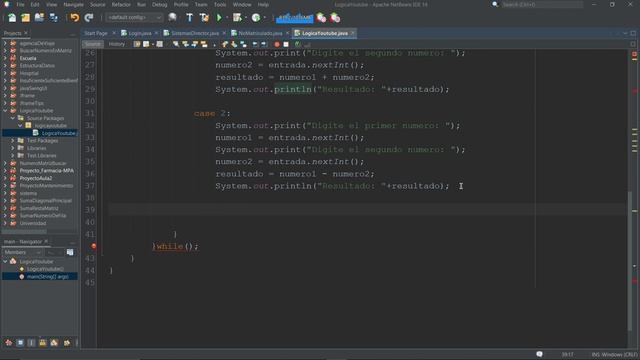Click empty line 39 in the editor
The image size is (640, 360).
point(367,210)
